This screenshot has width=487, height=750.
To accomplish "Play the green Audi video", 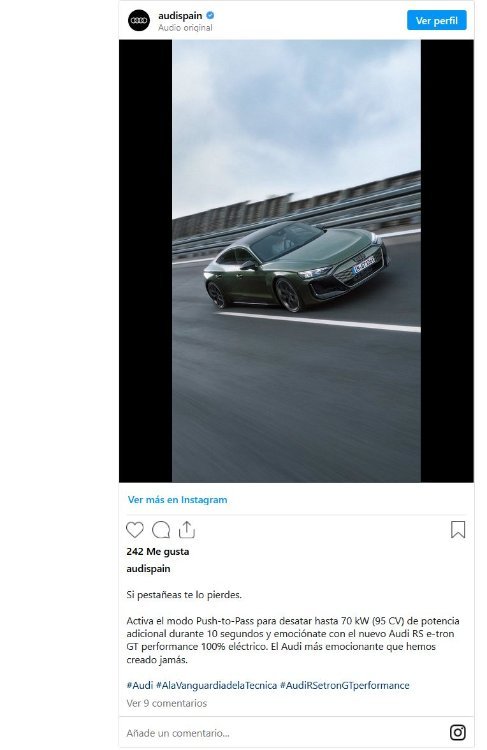I will (x=296, y=261).
